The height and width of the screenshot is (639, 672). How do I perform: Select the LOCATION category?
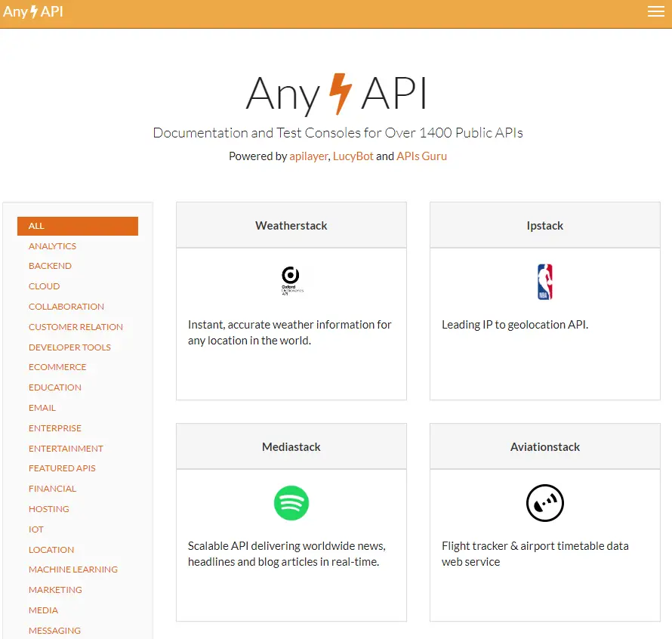pos(51,549)
